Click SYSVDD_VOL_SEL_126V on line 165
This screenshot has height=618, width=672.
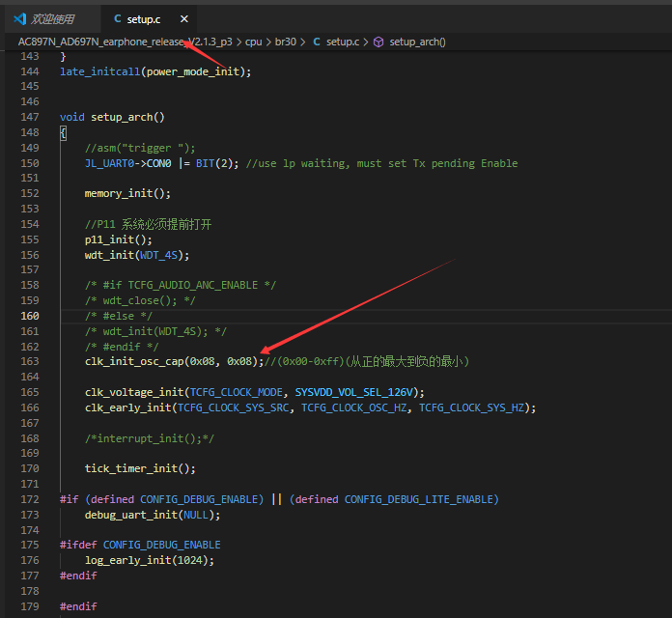tap(353, 392)
